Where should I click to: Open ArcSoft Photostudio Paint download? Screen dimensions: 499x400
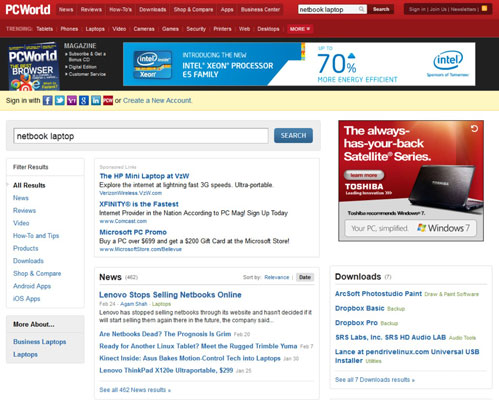pyautogui.click(x=378, y=294)
